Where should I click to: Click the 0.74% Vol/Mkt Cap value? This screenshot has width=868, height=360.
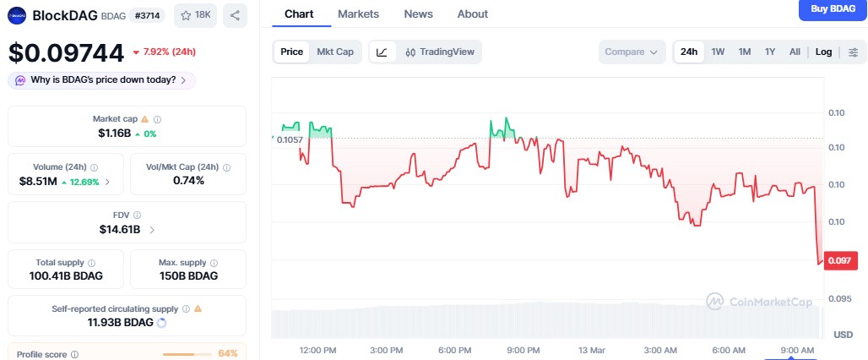[x=188, y=181]
